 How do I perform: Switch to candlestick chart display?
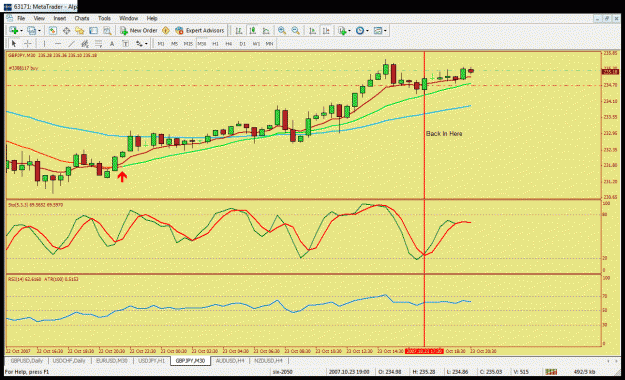(x=252, y=31)
